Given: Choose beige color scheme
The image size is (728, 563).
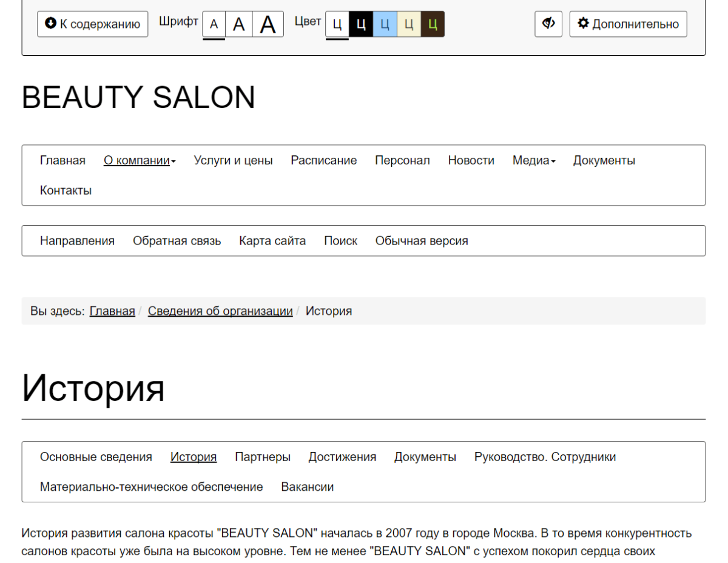Looking at the screenshot, I should pos(408,24).
